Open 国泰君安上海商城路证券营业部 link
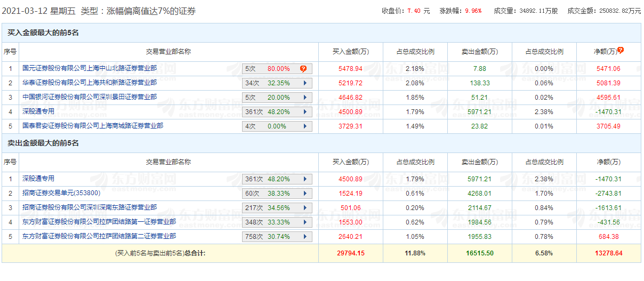 tap(93, 126)
